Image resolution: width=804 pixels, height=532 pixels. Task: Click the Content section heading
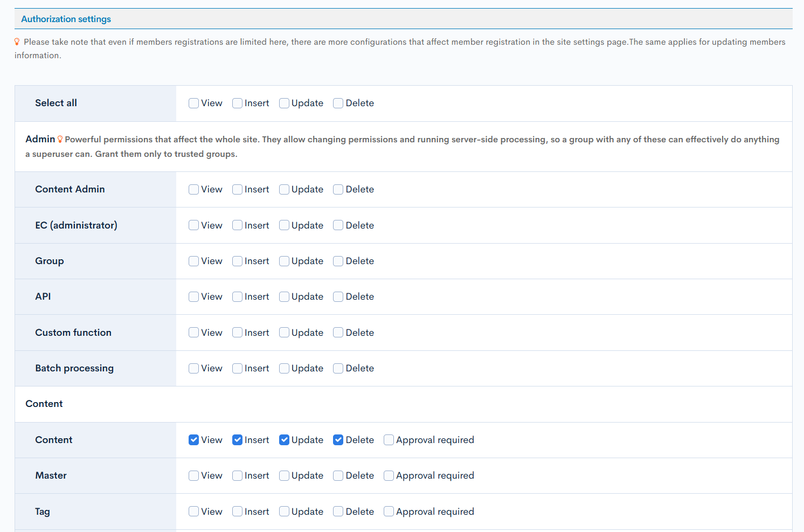[44, 404]
